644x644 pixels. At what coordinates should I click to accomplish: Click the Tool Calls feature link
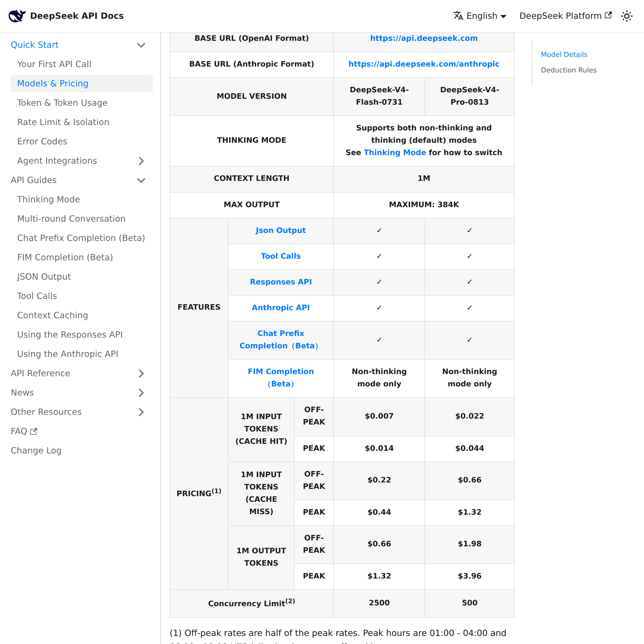[281, 256]
